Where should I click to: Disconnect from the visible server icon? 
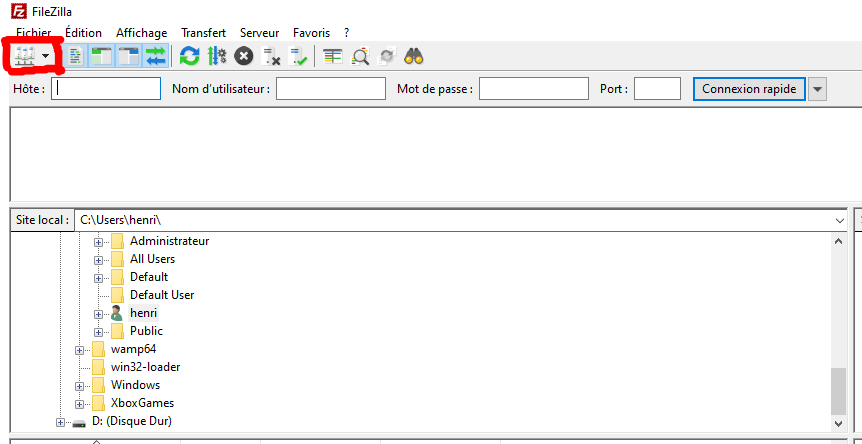(271, 56)
